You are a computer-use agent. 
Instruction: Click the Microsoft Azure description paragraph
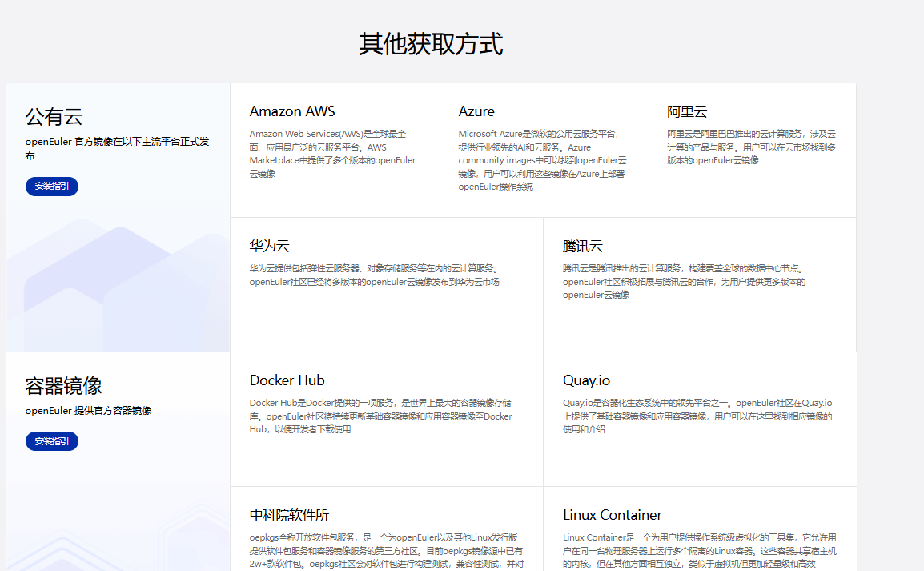click(542, 160)
